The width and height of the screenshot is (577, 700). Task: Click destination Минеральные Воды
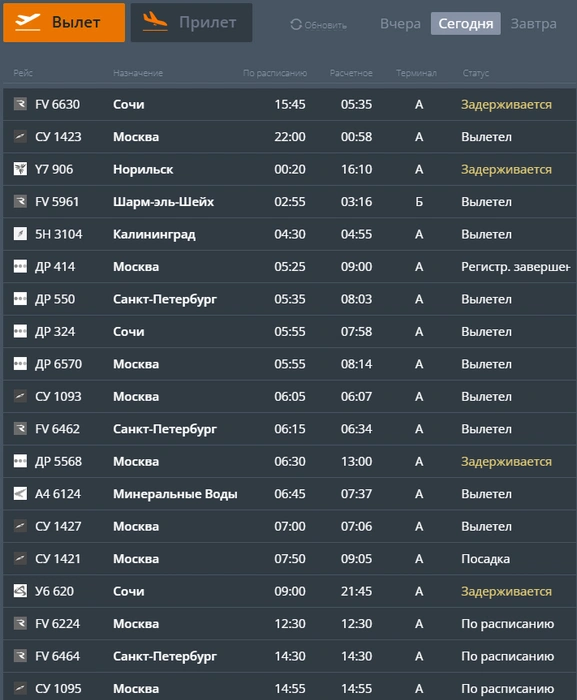[x=175, y=494]
